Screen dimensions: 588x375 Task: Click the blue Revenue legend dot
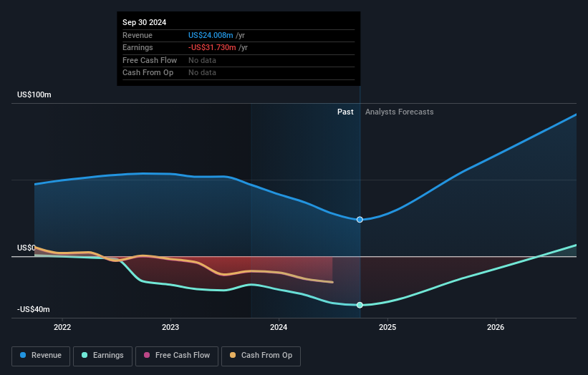pyautogui.click(x=23, y=355)
